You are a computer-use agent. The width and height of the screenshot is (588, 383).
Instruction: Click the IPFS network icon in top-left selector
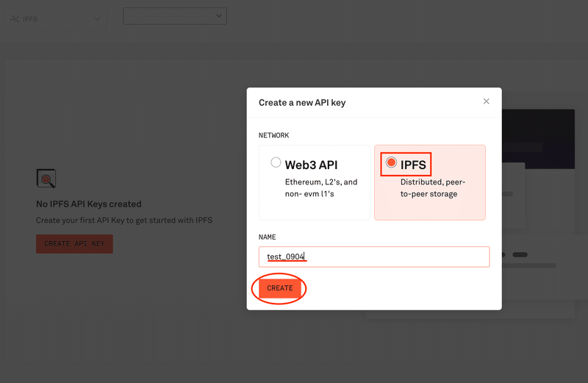point(15,19)
